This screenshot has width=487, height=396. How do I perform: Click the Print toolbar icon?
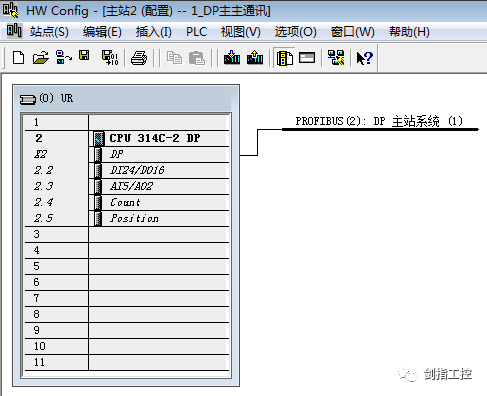point(139,58)
